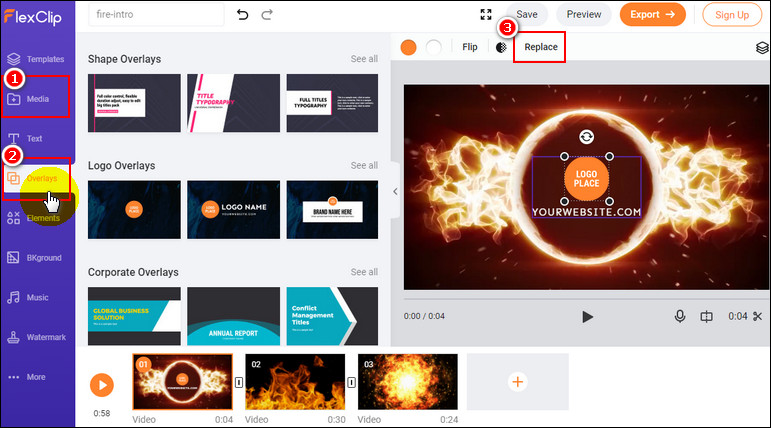Viewport: 771px width, 428px height.
Task: Click the Logo Overlays heading
Action: (121, 166)
